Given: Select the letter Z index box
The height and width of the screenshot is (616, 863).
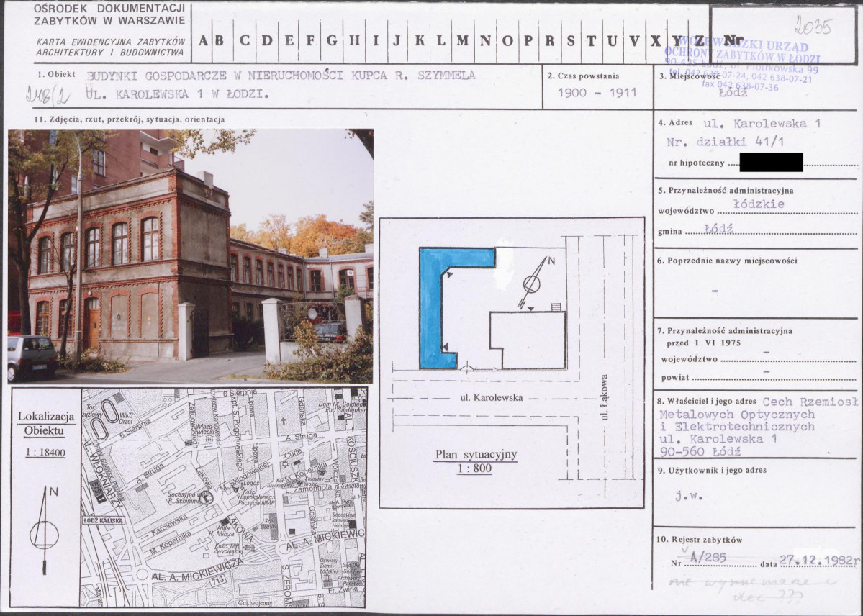Looking at the screenshot, I should coord(699,40).
